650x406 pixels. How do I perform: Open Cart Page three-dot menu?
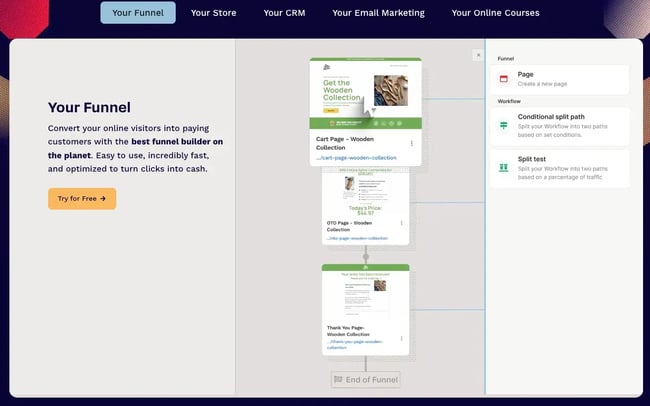tap(412, 143)
